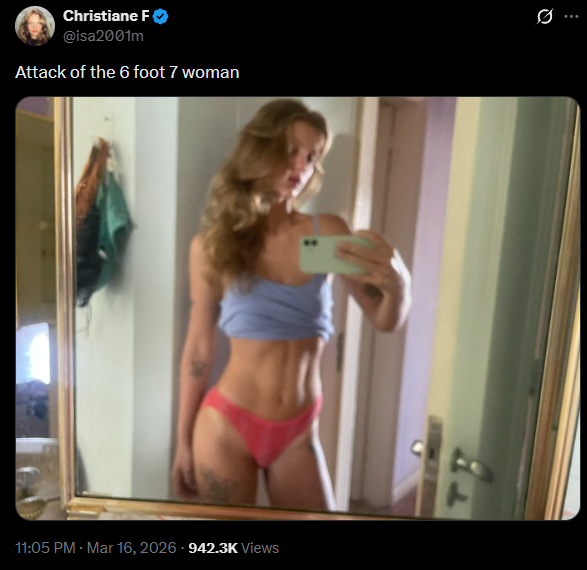
Task: Click the post text starting with Attack
Action: pyautogui.click(x=127, y=72)
